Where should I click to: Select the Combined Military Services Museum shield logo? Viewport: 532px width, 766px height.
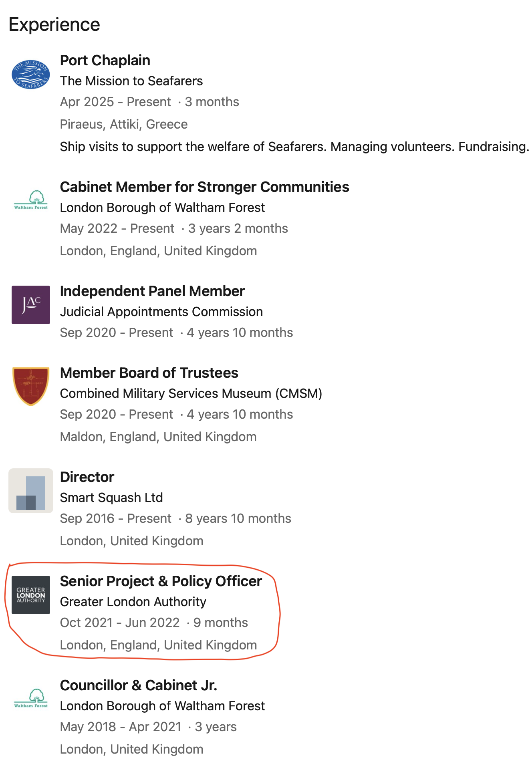[x=31, y=386]
